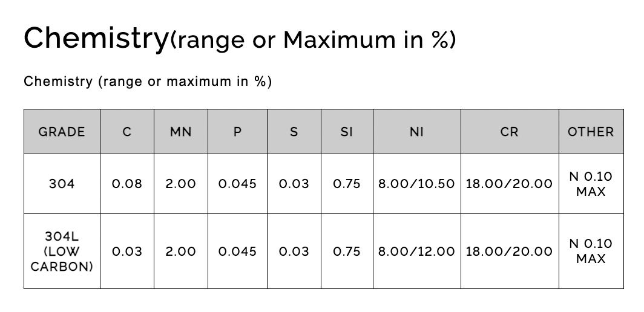The image size is (644, 312).
Task: Click the 304L (Low Carbon) grade cell
Action: coord(62,251)
